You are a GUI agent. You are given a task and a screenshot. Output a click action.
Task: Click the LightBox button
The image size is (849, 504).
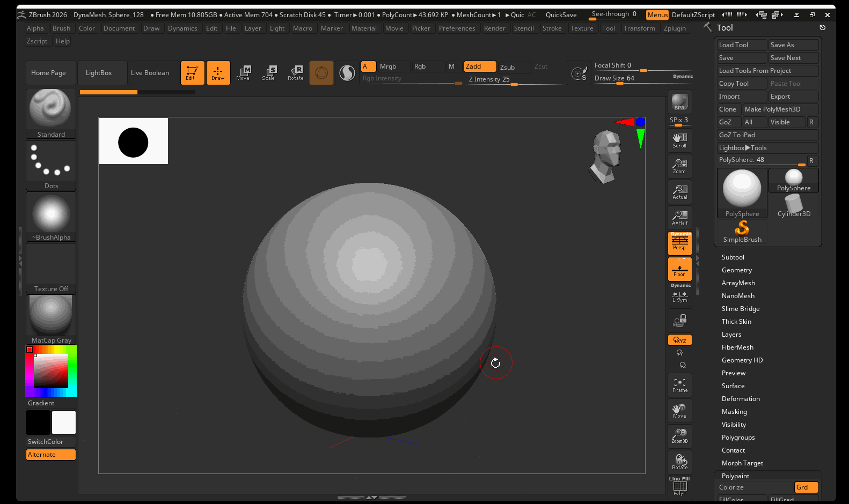99,73
